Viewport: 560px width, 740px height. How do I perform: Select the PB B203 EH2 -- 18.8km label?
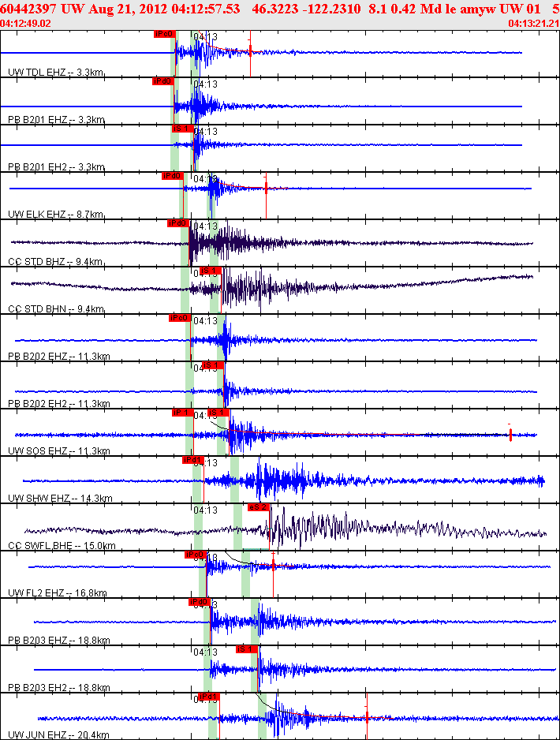(59, 688)
